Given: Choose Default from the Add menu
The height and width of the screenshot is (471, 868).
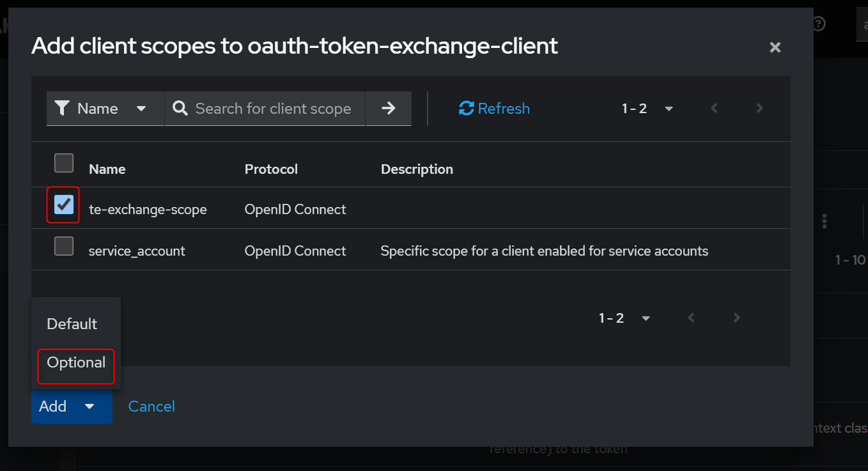Looking at the screenshot, I should click(x=72, y=323).
